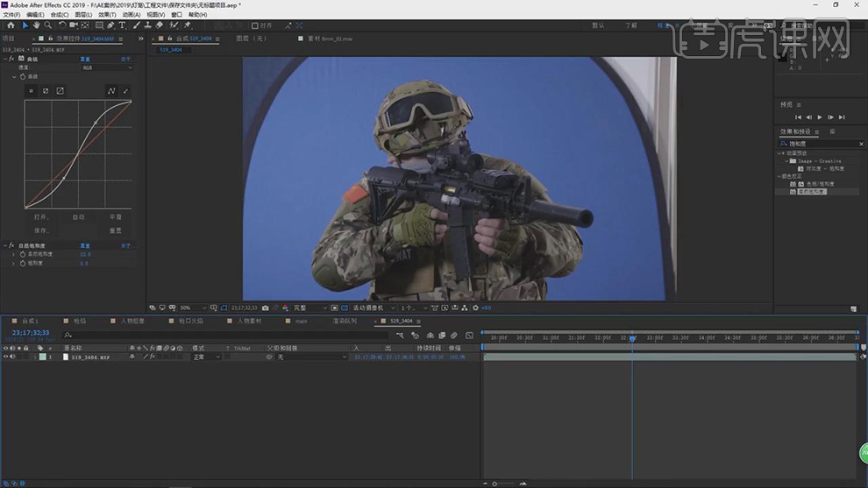Open the 效果(T) menu

click(106, 15)
